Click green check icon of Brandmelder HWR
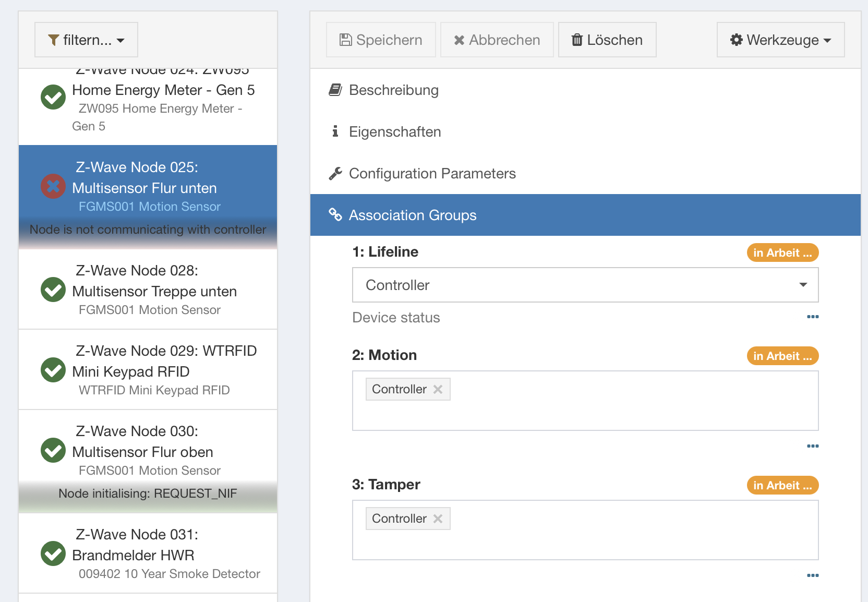Image resolution: width=868 pixels, height=602 pixels. click(53, 553)
